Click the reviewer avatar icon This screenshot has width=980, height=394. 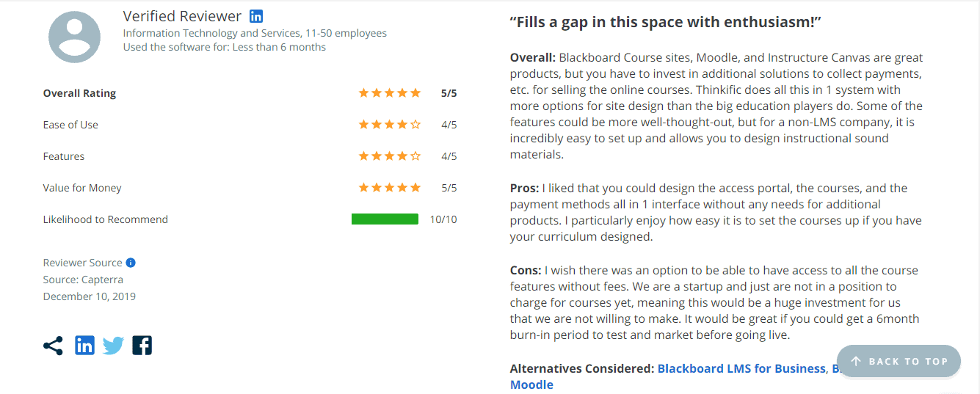tap(74, 37)
